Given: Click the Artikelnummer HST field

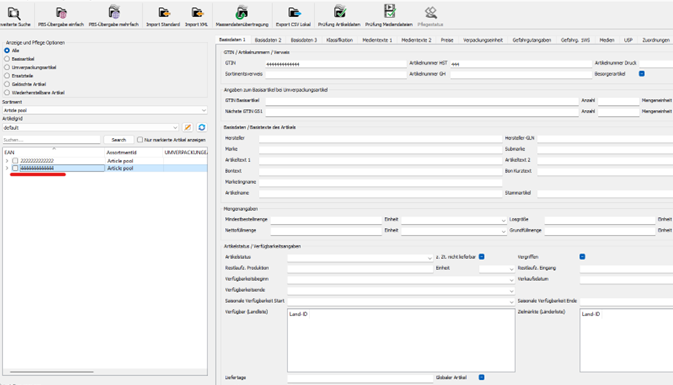Looking at the screenshot, I should [x=521, y=64].
